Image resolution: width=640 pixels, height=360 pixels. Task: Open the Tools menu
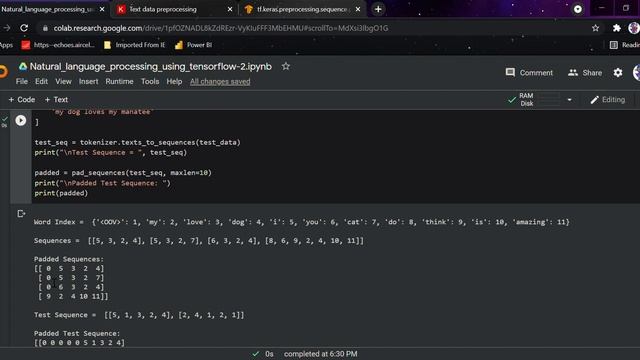(150, 82)
